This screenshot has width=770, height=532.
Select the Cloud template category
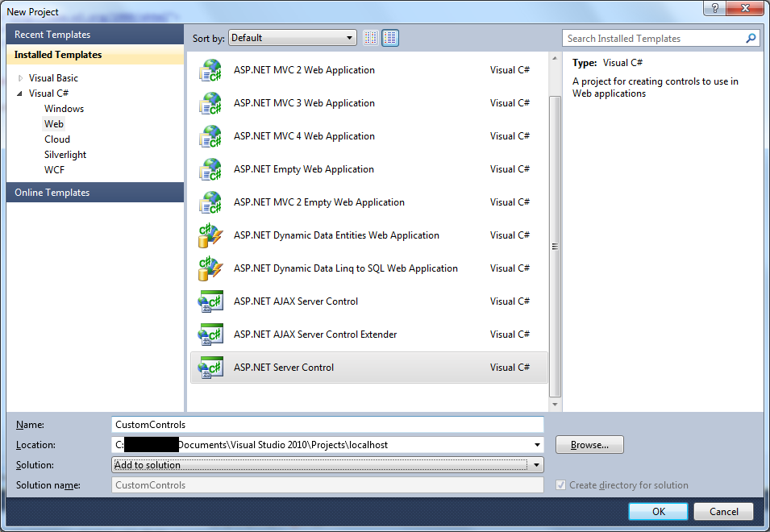click(57, 139)
